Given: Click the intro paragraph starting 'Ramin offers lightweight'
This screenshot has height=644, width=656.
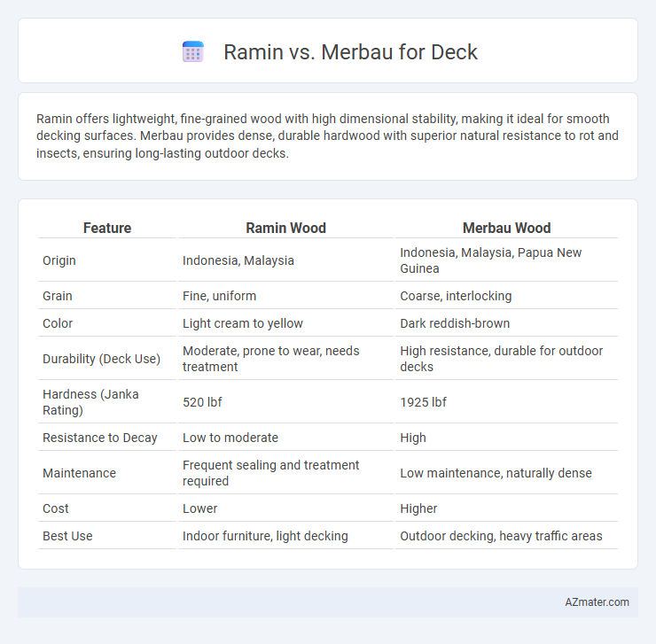Looking at the screenshot, I should click(327, 136).
